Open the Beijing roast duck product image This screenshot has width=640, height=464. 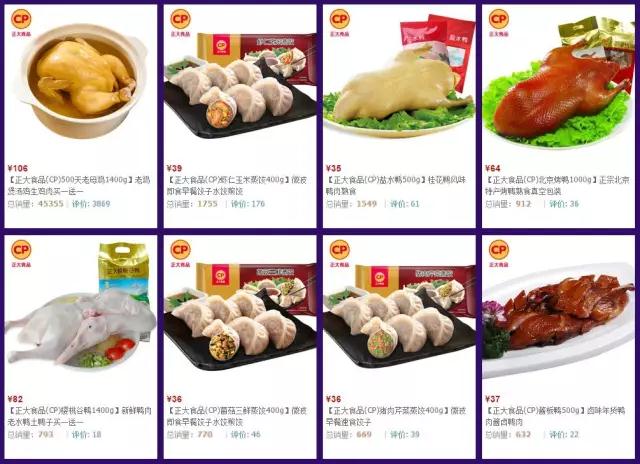point(558,84)
